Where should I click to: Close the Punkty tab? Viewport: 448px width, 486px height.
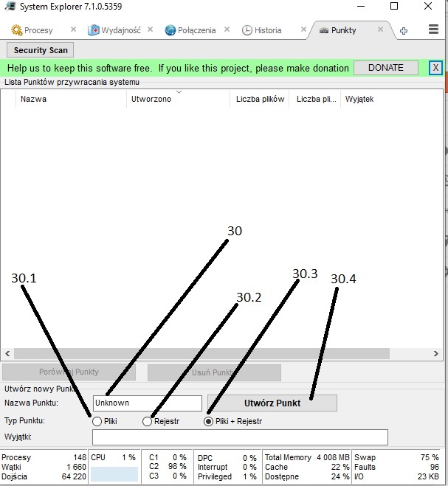tap(380, 29)
